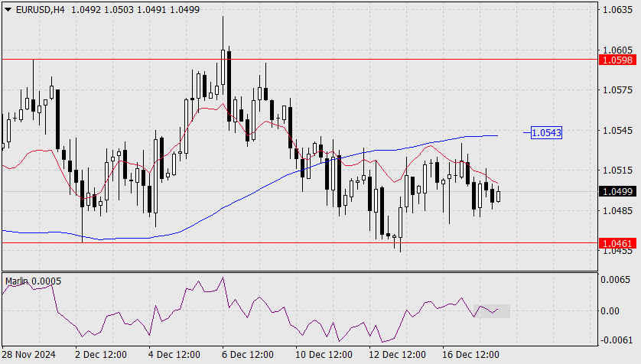This screenshot has width=641, height=364.
Task: Click the blue 1.0543 price label box
Action: tap(547, 132)
